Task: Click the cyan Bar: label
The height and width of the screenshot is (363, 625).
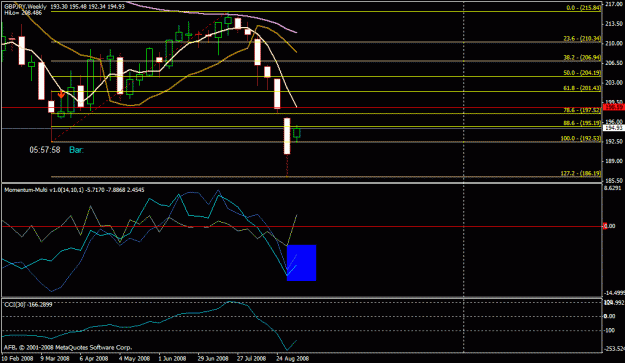Action: [x=77, y=150]
